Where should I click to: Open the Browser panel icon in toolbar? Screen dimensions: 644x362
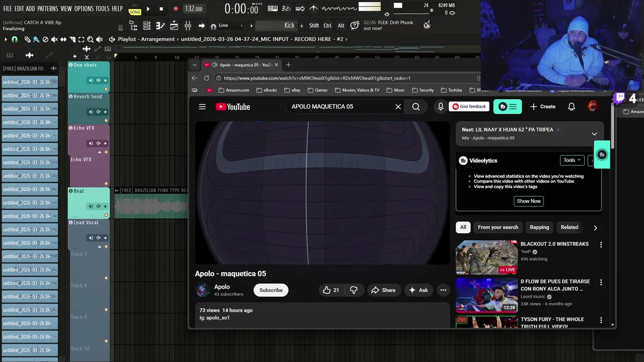click(x=134, y=26)
